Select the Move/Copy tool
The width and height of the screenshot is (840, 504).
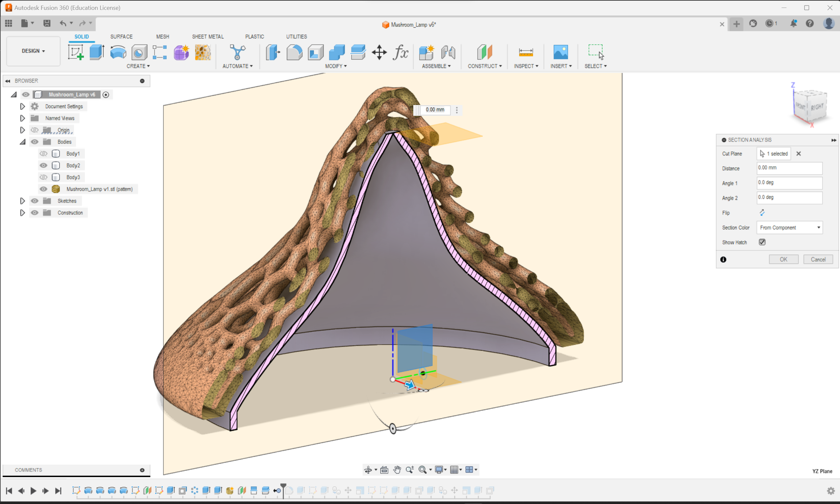click(379, 52)
